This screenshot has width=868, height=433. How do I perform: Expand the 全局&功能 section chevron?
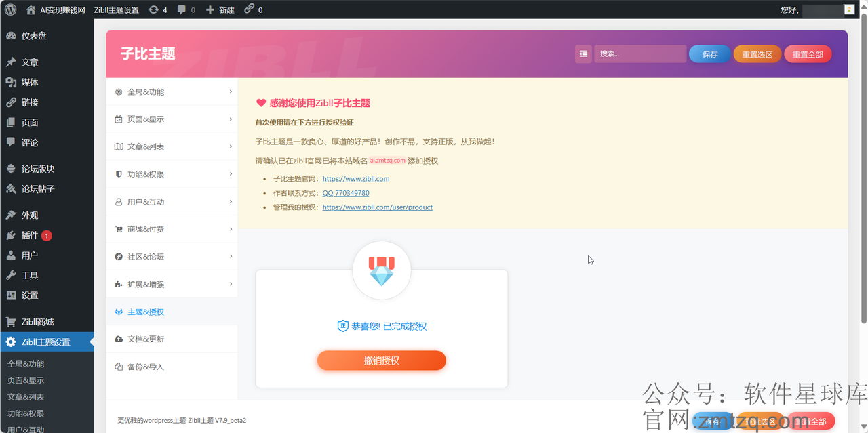click(x=231, y=91)
